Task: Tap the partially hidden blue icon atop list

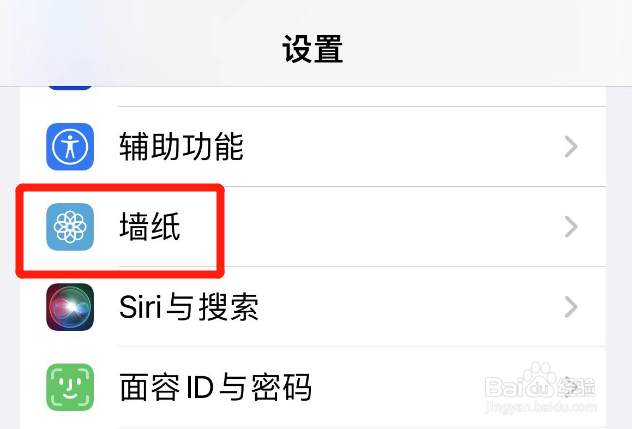Action: tap(70, 87)
